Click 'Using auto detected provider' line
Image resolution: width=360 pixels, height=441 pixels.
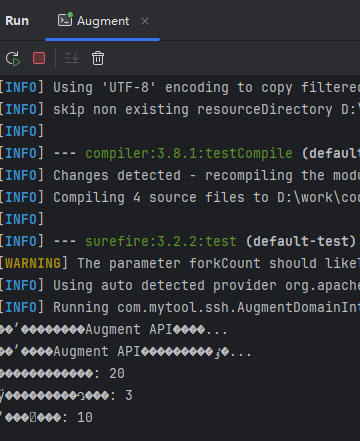pyautogui.click(x=180, y=285)
